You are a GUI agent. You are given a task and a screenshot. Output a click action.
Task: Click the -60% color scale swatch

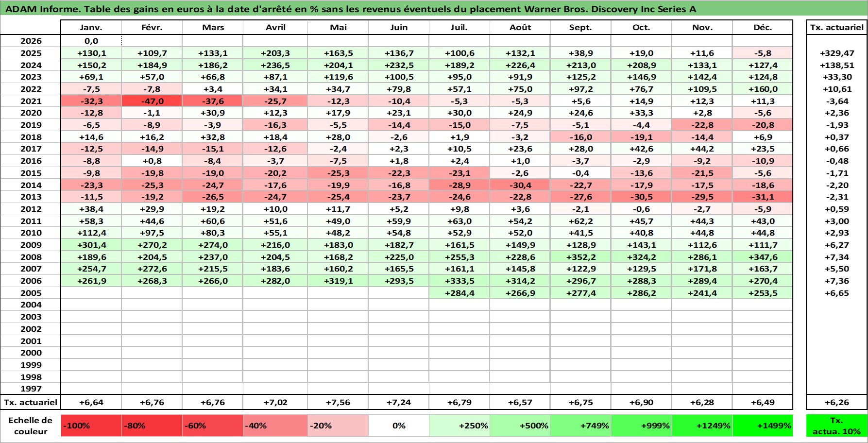[212, 426]
